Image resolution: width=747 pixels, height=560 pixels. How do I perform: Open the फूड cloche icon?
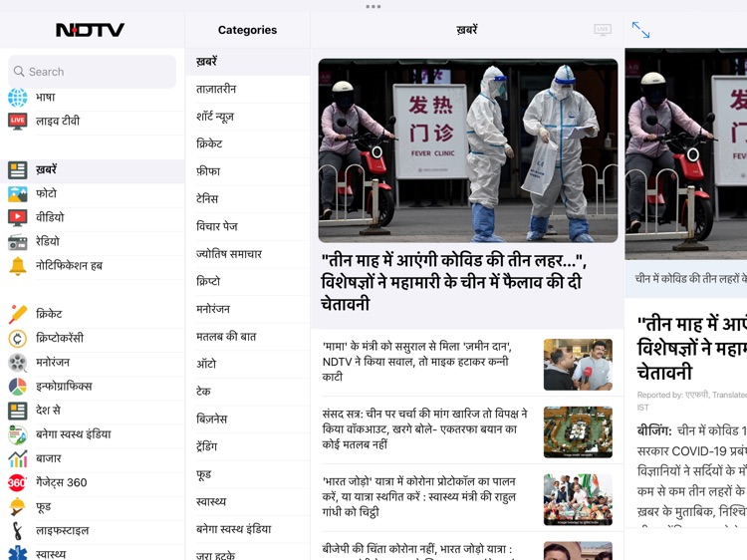[x=18, y=506]
